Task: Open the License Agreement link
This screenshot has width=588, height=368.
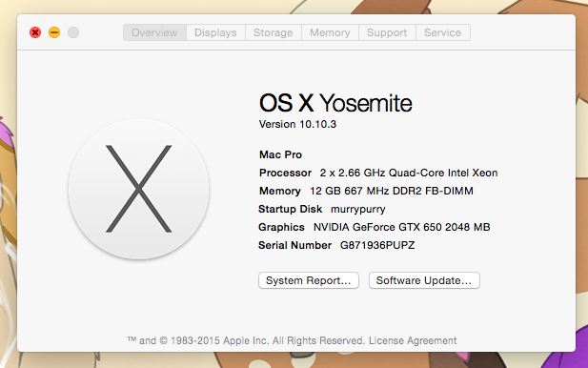Action: 413,340
